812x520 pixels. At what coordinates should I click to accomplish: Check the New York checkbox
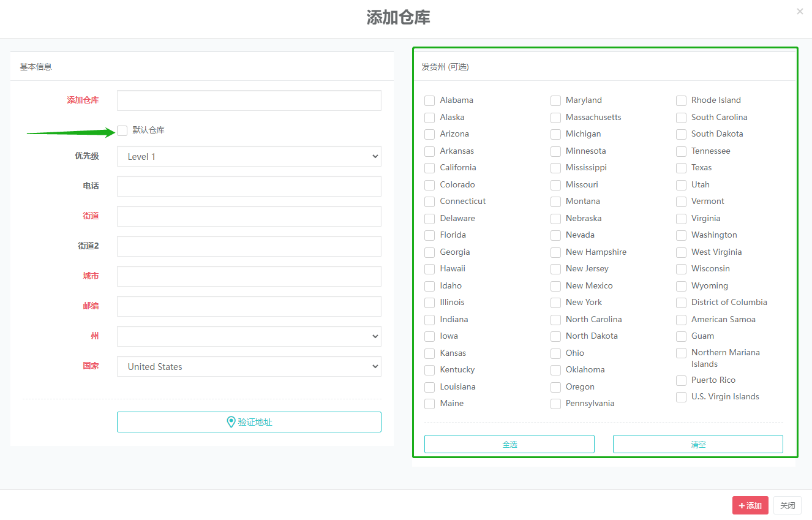[x=555, y=303]
